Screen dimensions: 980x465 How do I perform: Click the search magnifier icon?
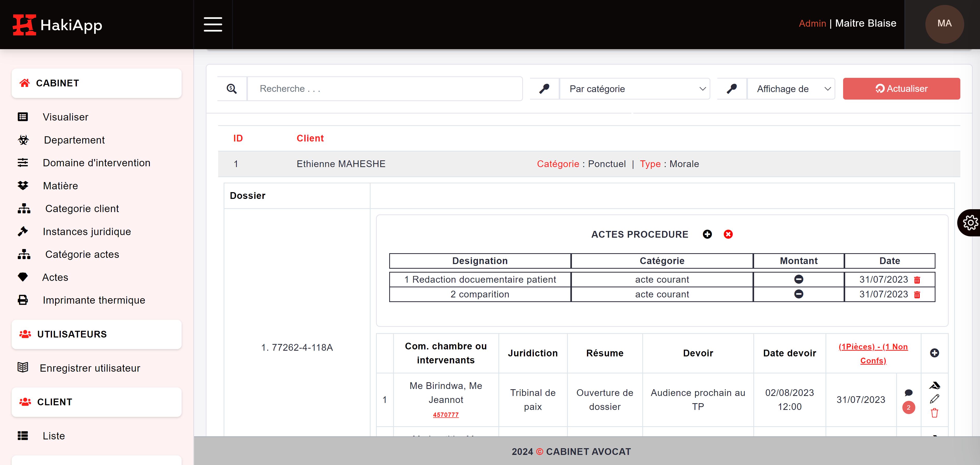[232, 89]
